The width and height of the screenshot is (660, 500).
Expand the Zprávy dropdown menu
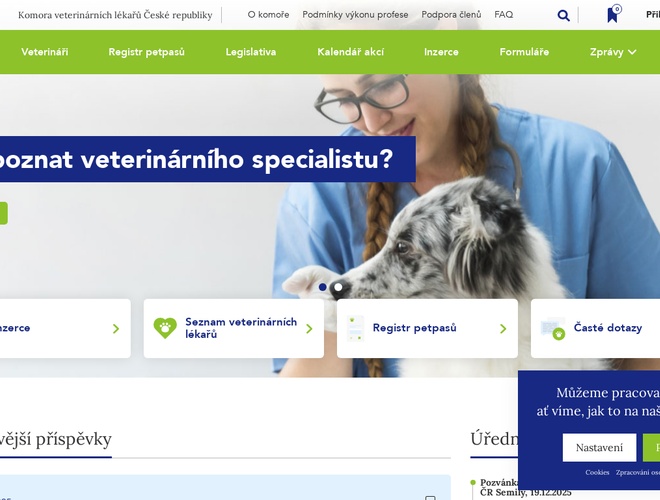(x=613, y=52)
